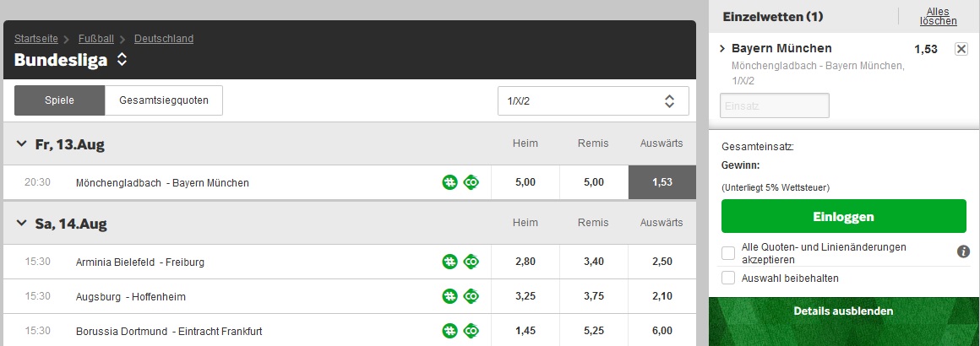Open stats icon for Arminia Bielefeld - Freiburg
980x346 pixels.
[x=449, y=262]
